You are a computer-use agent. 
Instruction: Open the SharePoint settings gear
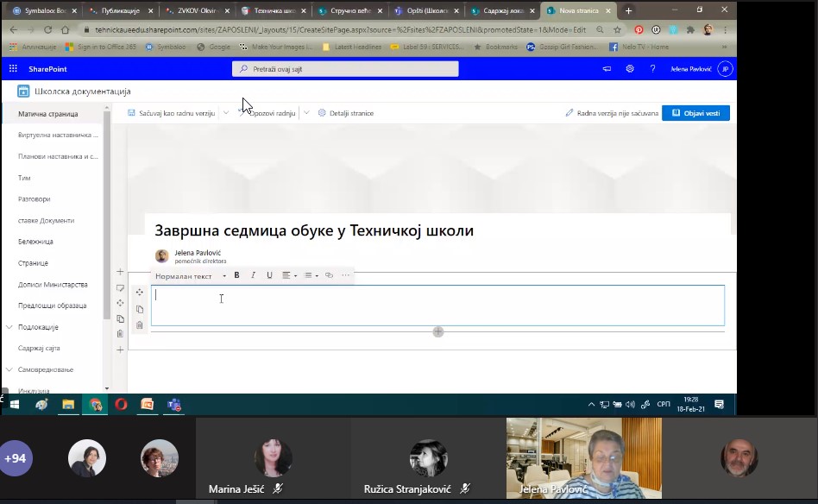point(630,69)
